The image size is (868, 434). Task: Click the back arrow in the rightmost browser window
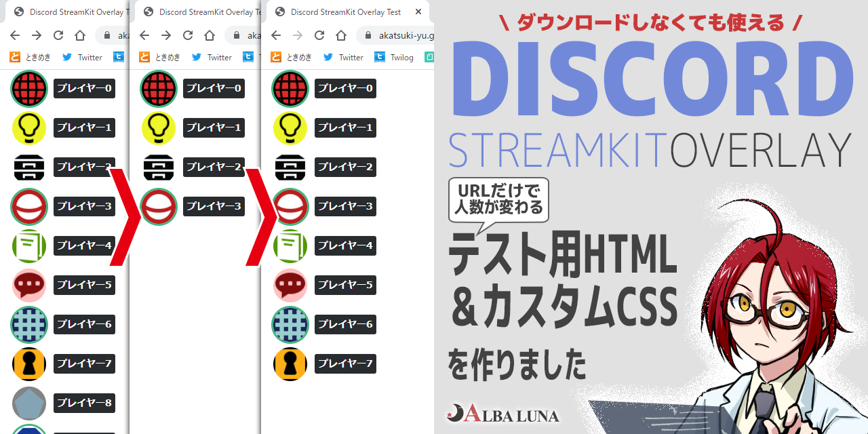276,35
